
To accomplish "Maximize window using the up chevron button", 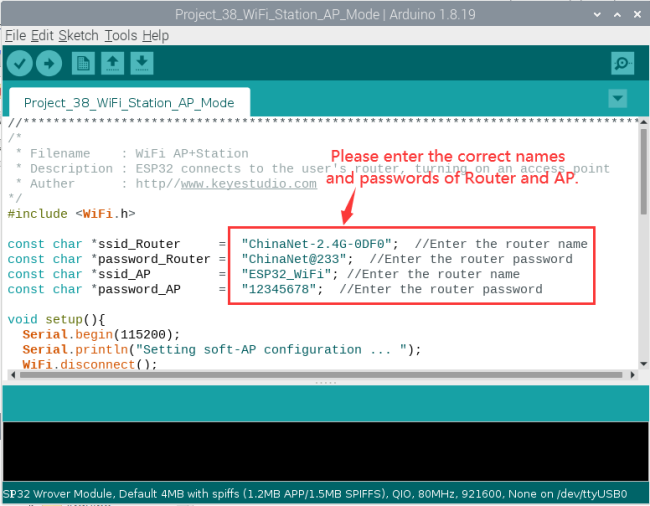I will pos(617,15).
